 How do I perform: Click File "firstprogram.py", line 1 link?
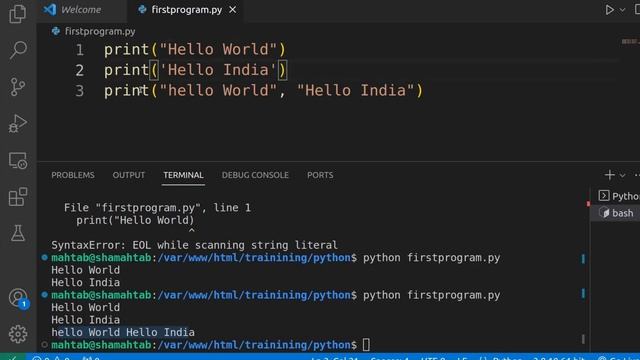157,208
